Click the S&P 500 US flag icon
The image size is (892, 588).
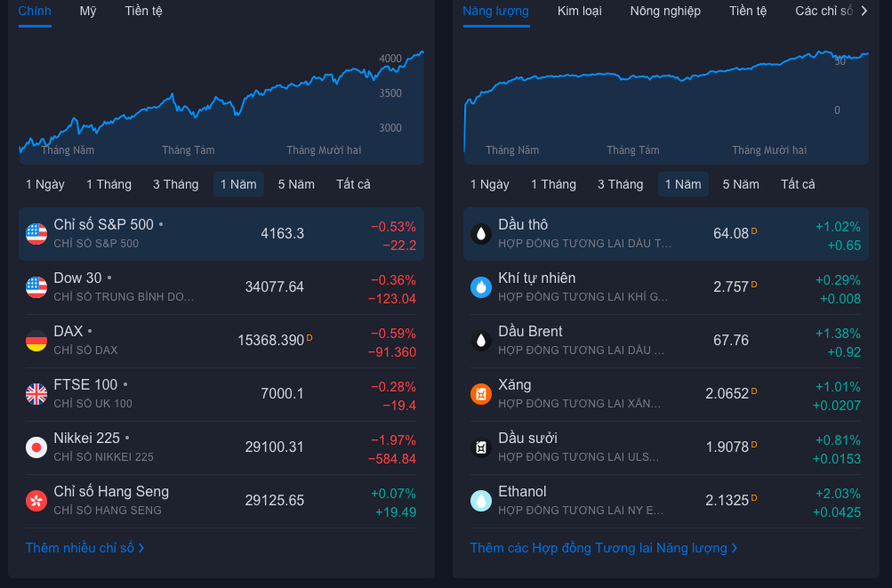[36, 234]
